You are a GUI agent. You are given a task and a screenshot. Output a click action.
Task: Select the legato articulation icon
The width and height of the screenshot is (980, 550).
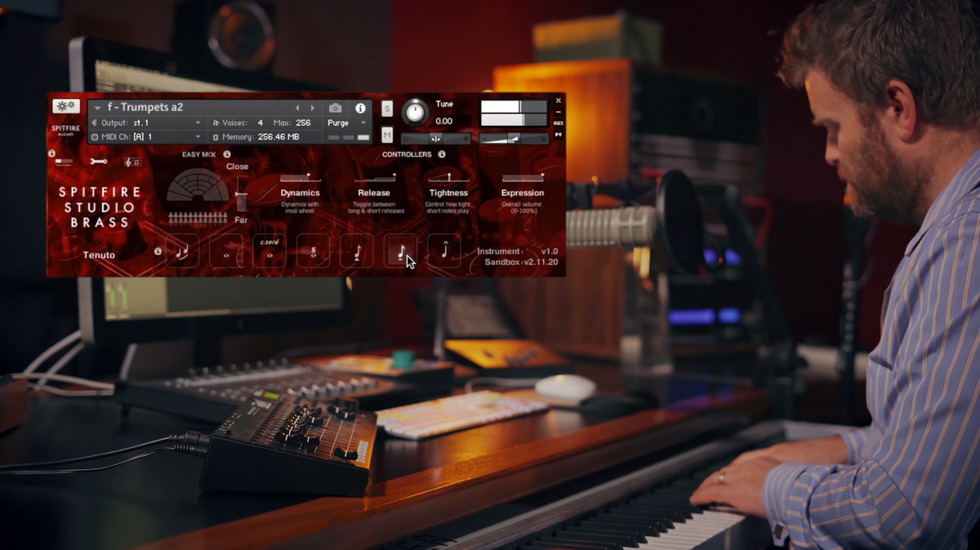click(182, 251)
